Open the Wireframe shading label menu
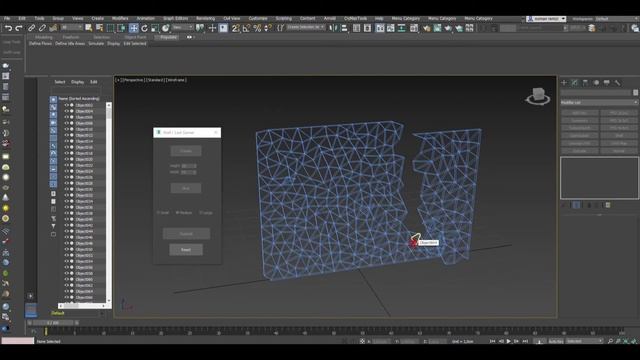 176,80
